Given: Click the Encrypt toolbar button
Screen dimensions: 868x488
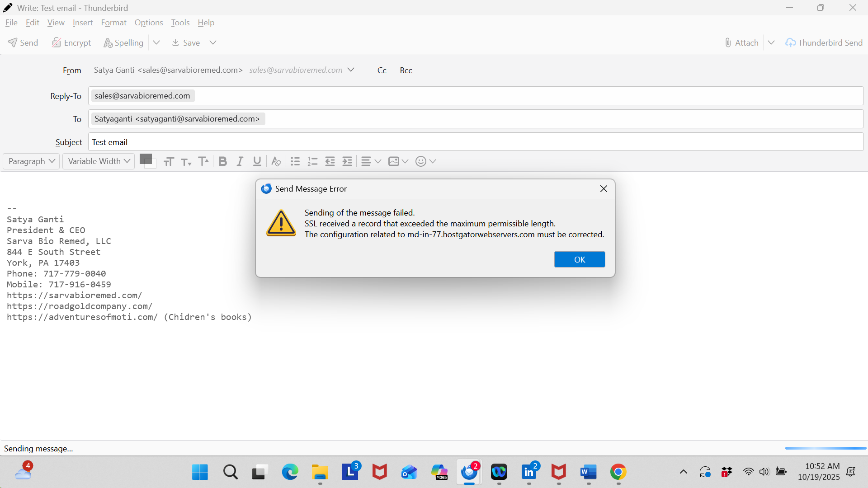Looking at the screenshot, I should pos(71,42).
